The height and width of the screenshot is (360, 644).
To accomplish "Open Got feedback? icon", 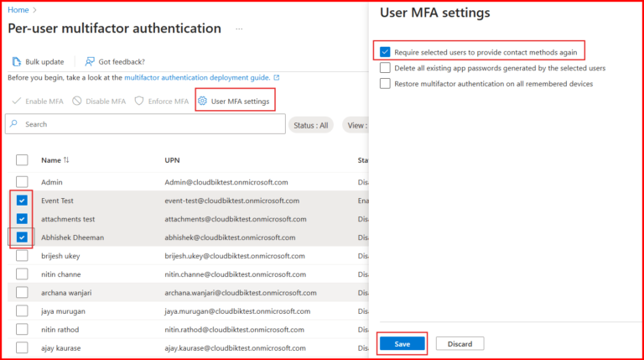I will pos(90,61).
